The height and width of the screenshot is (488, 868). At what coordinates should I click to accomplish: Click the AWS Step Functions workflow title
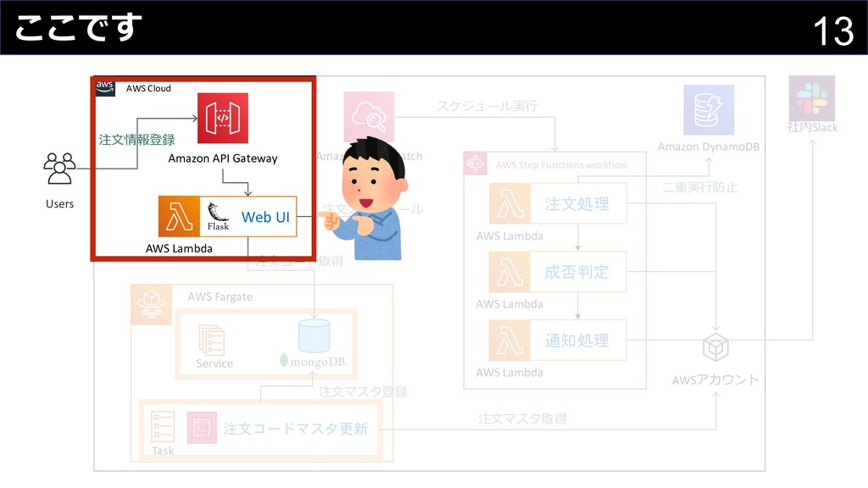562,165
